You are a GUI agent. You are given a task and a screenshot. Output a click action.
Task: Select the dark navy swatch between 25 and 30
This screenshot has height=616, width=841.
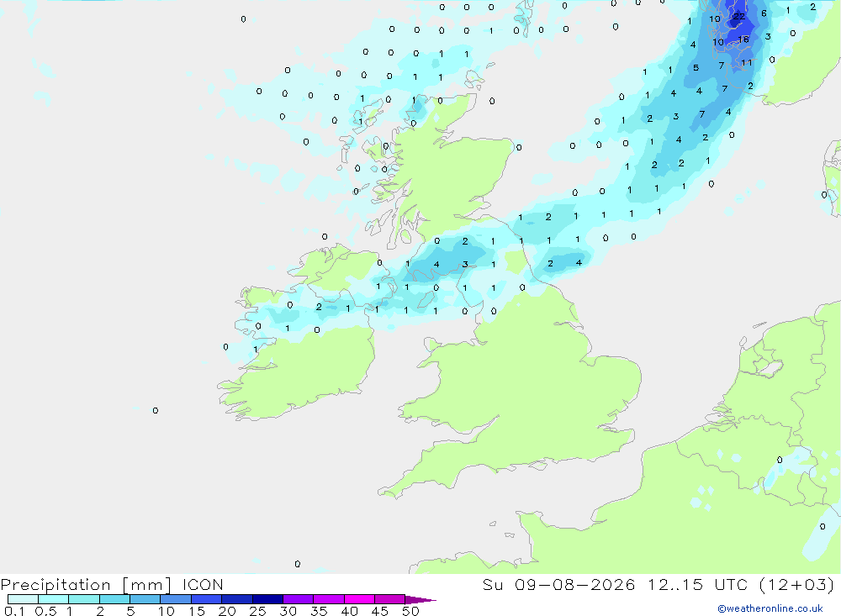pos(267,599)
